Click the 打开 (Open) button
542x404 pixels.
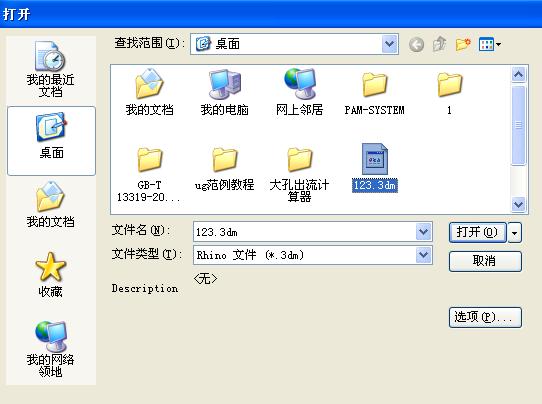[x=478, y=232]
